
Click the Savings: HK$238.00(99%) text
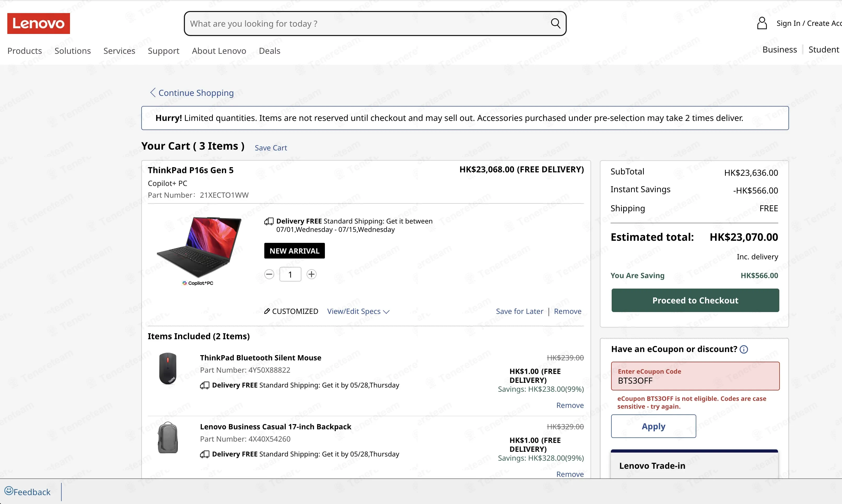pos(541,389)
